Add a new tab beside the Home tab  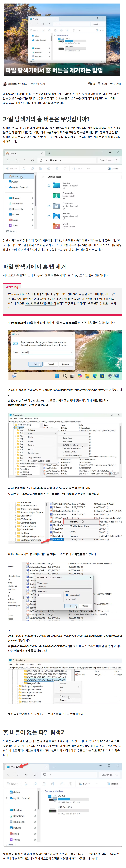(x=49, y=153)
